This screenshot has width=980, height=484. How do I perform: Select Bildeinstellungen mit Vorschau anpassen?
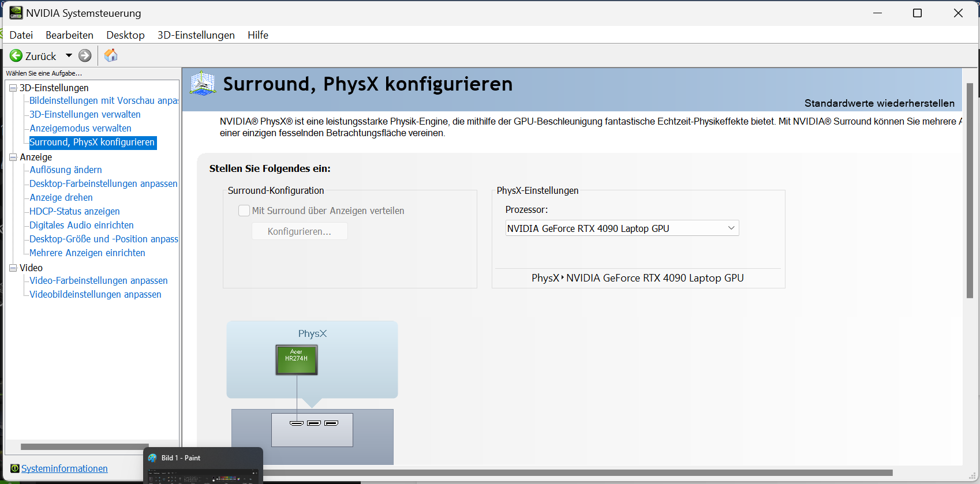104,100
